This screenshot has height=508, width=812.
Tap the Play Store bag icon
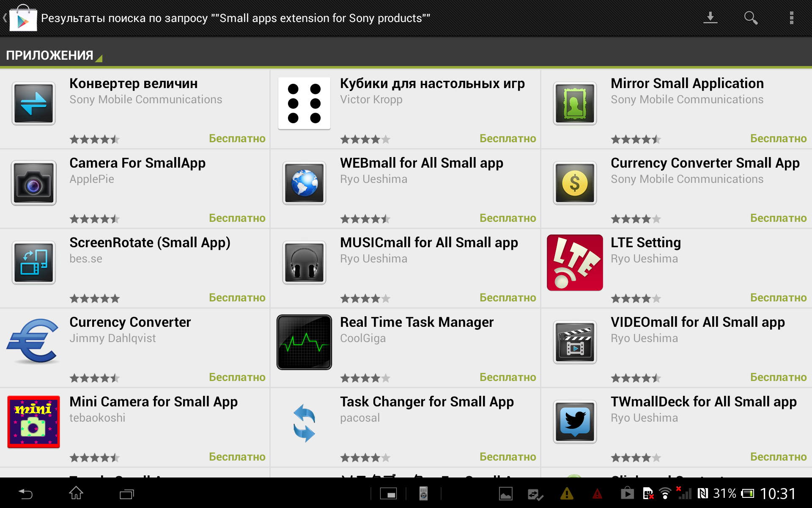[23, 18]
